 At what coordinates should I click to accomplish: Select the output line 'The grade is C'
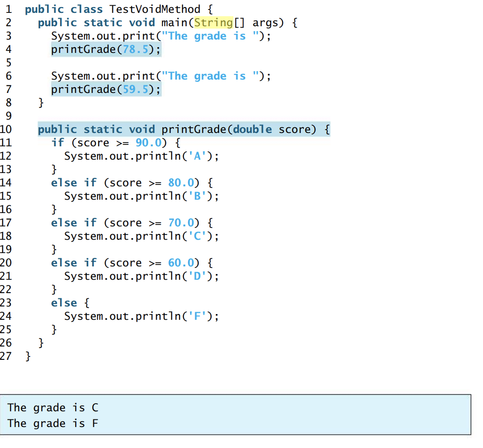point(52,407)
